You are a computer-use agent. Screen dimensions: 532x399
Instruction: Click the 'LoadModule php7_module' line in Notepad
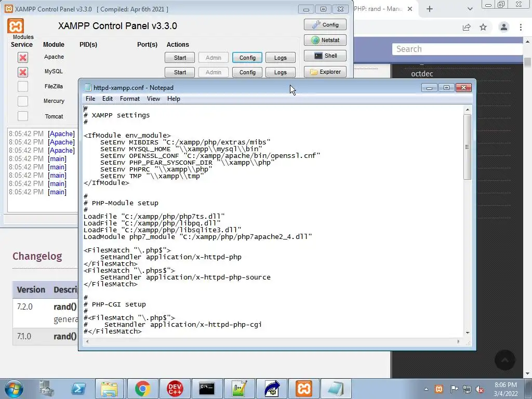(x=198, y=237)
